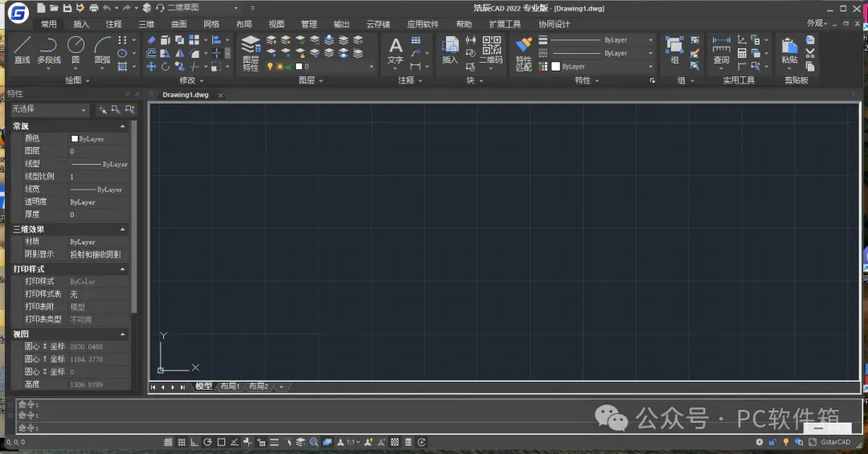Click the bottom command line input field

437,427
